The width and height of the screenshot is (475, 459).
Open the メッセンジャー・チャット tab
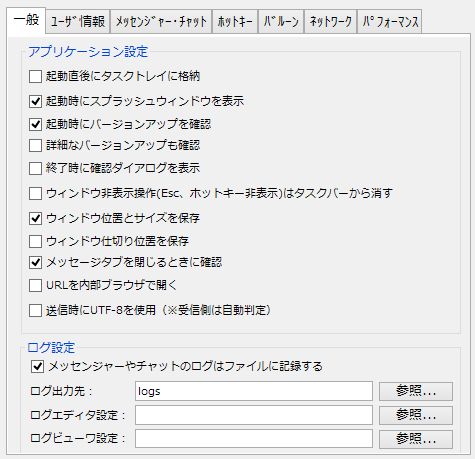click(x=161, y=22)
